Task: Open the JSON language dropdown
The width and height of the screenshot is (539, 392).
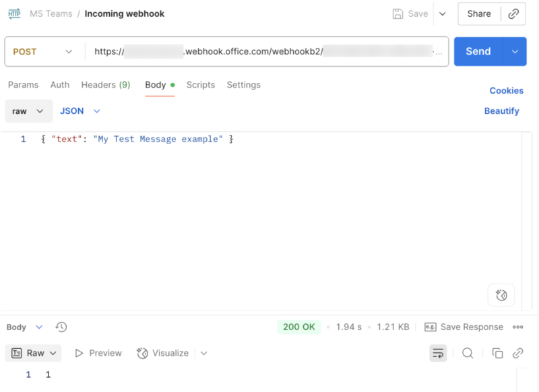Action: pyautogui.click(x=80, y=111)
